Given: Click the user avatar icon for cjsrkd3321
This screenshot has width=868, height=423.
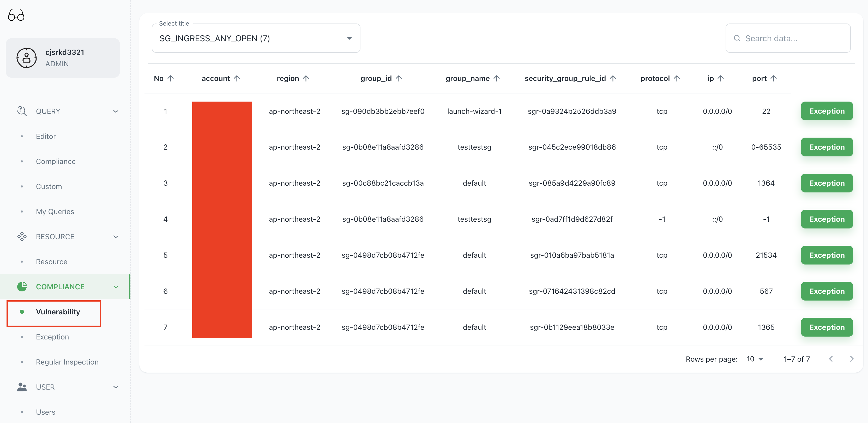Looking at the screenshot, I should (27, 58).
